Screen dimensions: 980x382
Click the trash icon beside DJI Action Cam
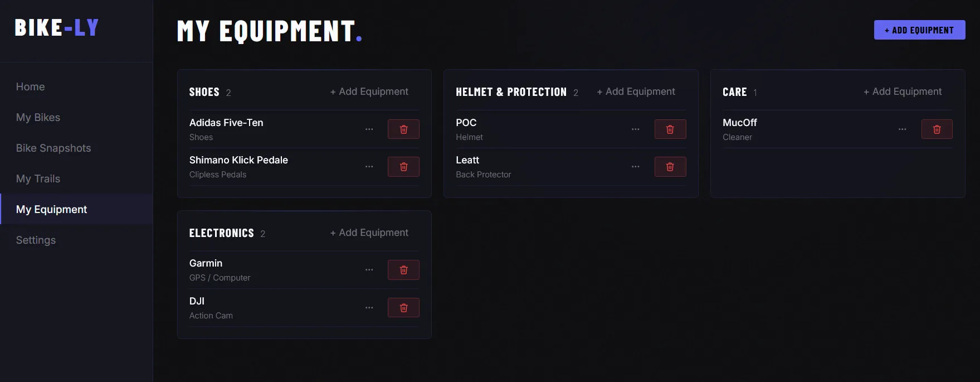pyautogui.click(x=403, y=307)
